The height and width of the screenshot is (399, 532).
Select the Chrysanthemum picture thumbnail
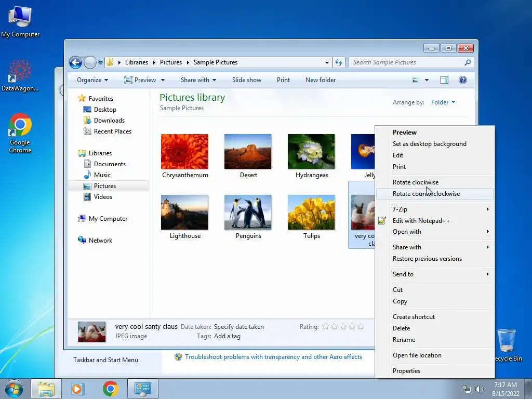[x=184, y=151]
